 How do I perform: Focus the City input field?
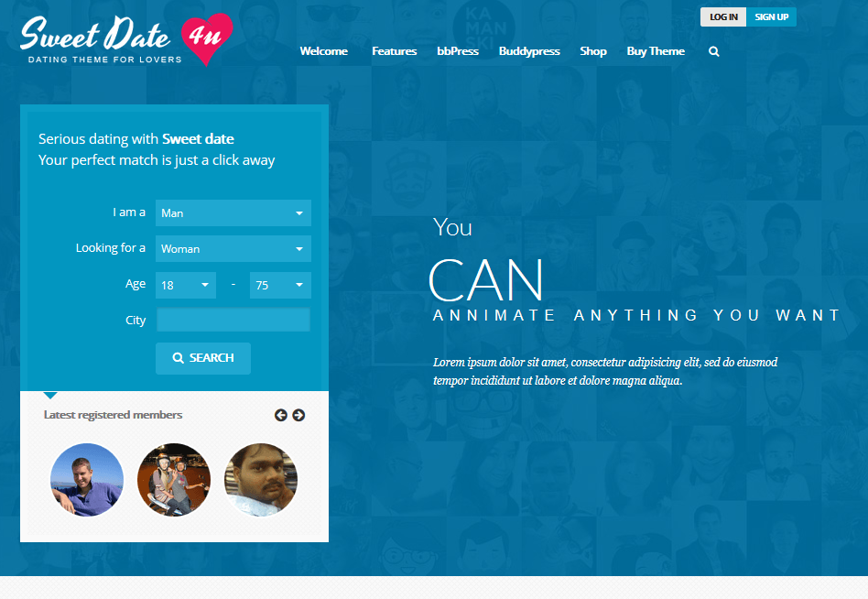(x=233, y=320)
